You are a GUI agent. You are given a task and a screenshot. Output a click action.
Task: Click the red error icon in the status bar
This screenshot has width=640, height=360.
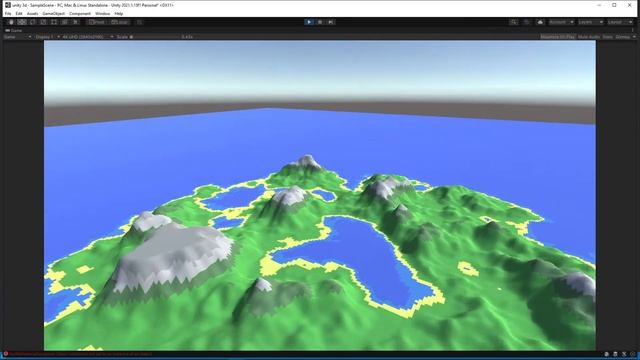6,354
